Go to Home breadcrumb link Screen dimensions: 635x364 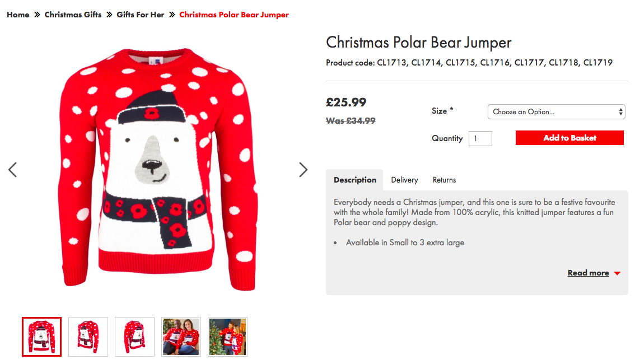tap(18, 15)
